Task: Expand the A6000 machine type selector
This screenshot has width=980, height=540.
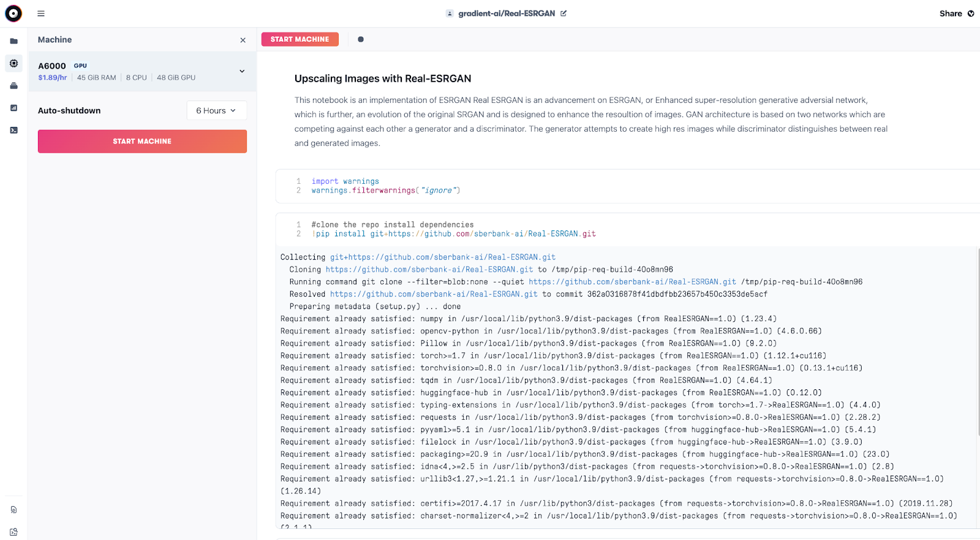Action: tap(242, 71)
